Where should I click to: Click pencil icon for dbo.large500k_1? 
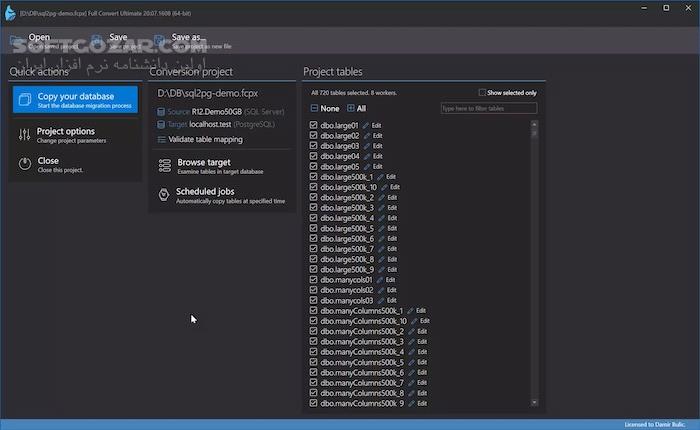click(x=380, y=177)
